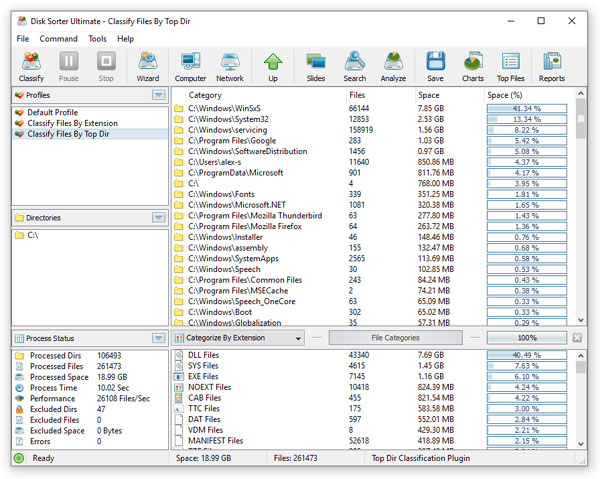
Task: Select C:\Program Files\Mozilla Thunderbird row
Action: [373, 215]
